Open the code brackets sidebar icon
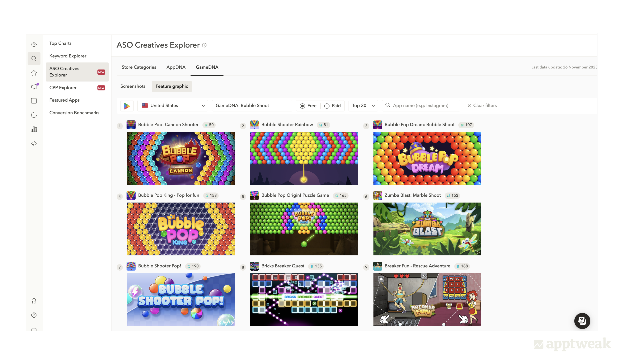This screenshot has height=364, width=624. coord(34,143)
